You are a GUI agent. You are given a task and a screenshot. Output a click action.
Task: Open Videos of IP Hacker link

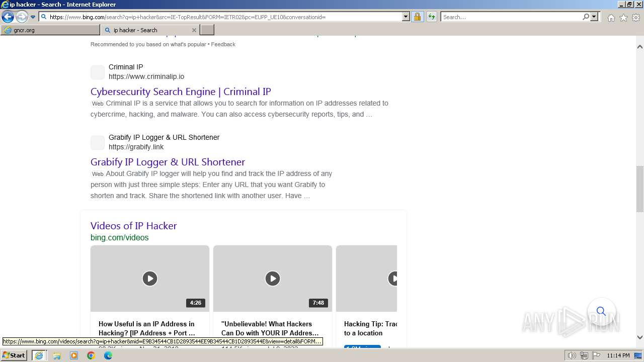point(133,226)
